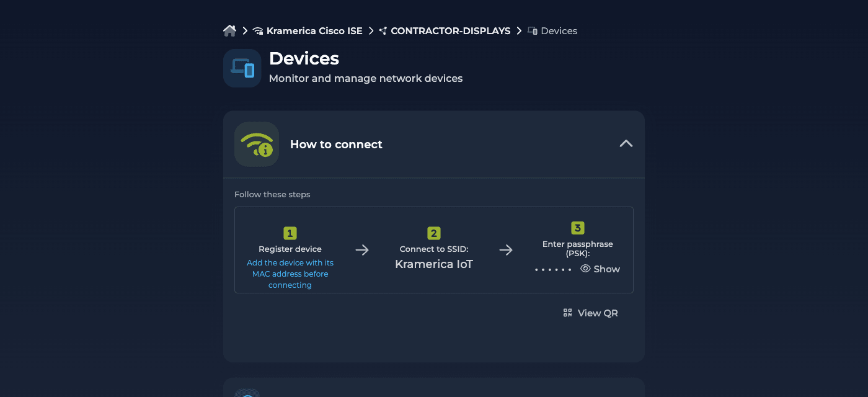Click the Enter passphrase (PSK) label
868x397 pixels.
point(578,249)
